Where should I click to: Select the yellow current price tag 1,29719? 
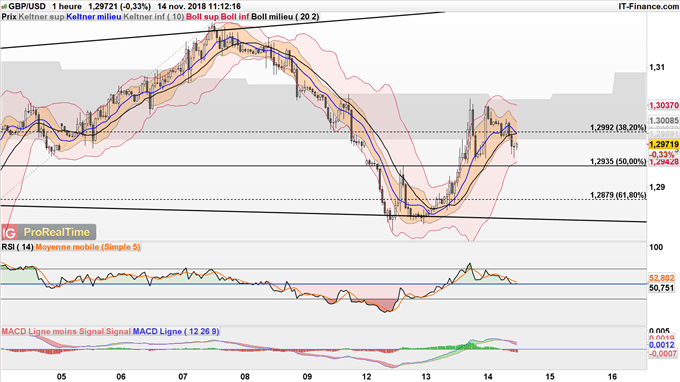664,144
